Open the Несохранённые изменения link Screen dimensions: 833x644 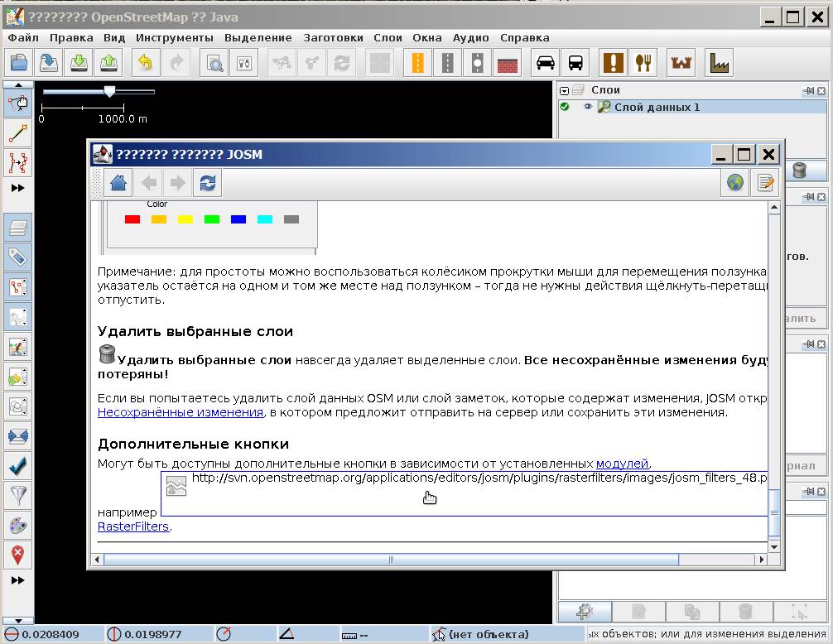pos(181,412)
